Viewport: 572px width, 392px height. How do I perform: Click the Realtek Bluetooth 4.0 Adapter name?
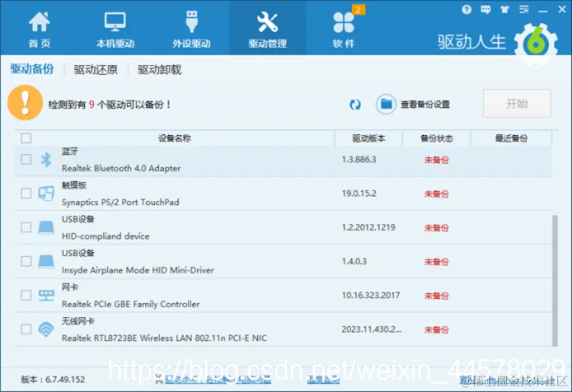click(121, 168)
